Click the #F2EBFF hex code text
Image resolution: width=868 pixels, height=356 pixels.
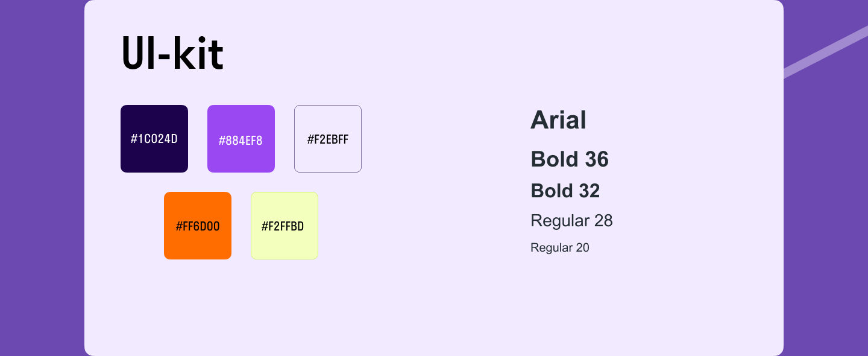(328, 139)
